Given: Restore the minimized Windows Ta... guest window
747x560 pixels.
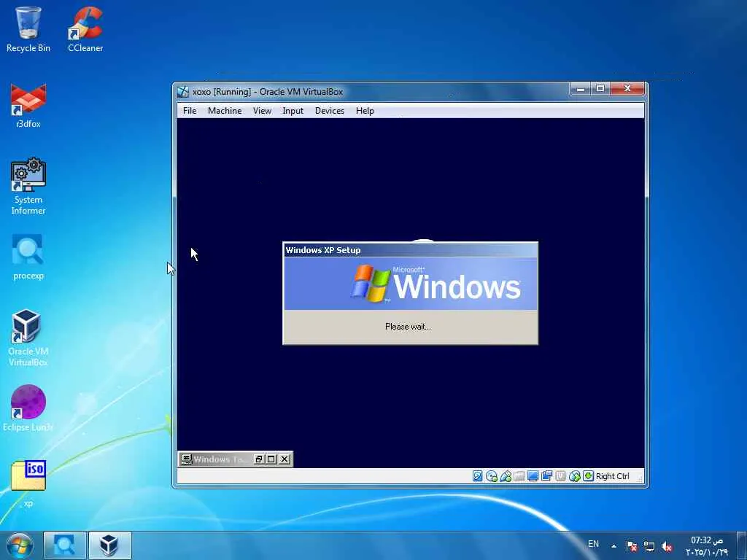Looking at the screenshot, I should coord(259,459).
